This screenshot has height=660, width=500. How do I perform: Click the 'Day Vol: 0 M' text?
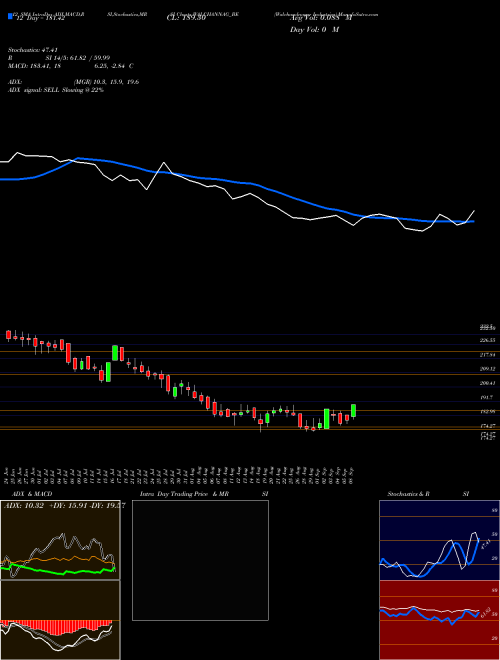point(314,30)
